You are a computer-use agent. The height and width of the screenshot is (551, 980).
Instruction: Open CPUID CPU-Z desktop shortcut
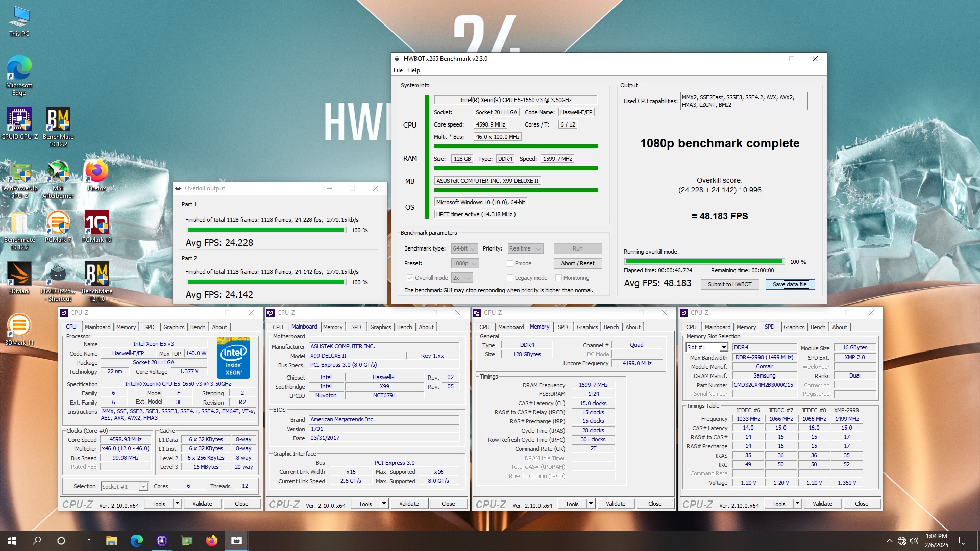click(19, 123)
